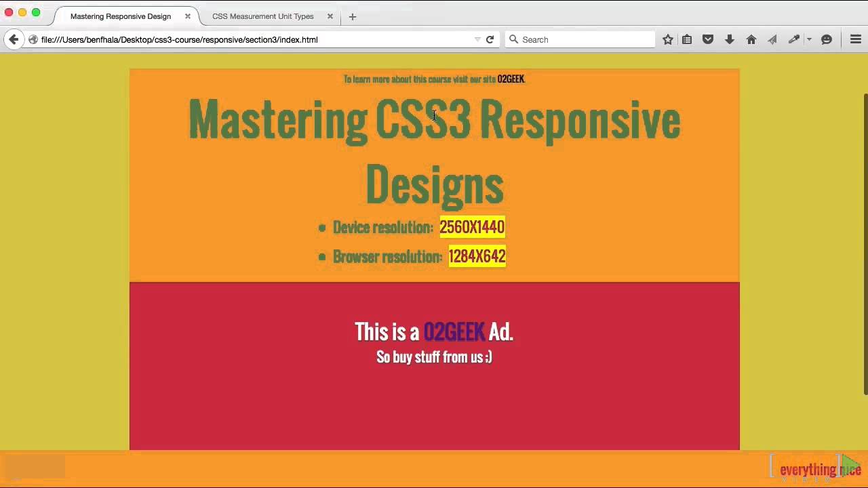868x488 pixels.
Task: Click the vertical page scrollbar thumb
Action: click(x=865, y=244)
